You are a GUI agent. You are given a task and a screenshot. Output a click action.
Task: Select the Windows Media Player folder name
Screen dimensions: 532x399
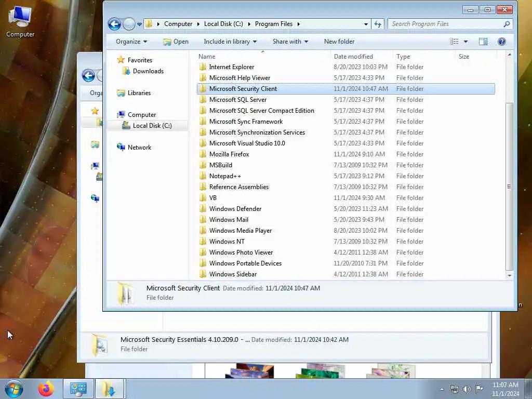pos(241,230)
